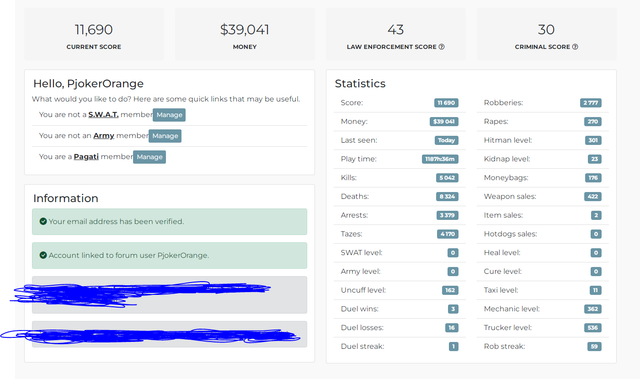Click the Duel wins badge
Screen dimensions: 640x379
pos(453,309)
